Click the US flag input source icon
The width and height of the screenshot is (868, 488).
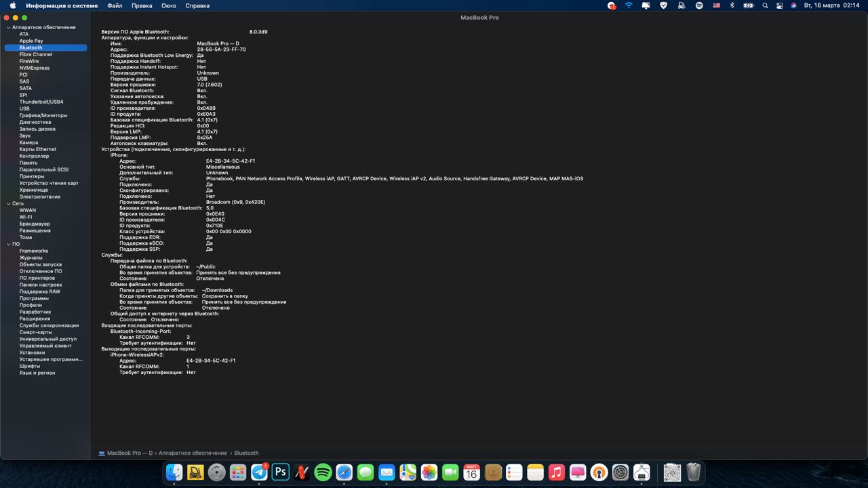click(x=716, y=5)
